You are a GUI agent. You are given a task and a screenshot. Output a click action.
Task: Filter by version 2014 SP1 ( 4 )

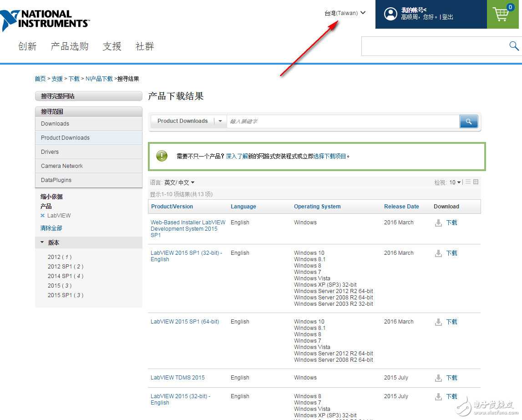[x=66, y=276]
